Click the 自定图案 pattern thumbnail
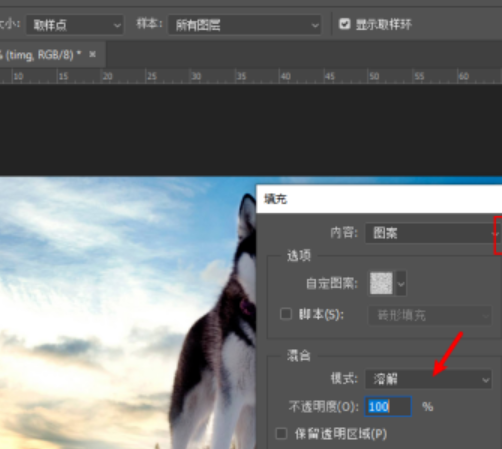 [x=381, y=283]
